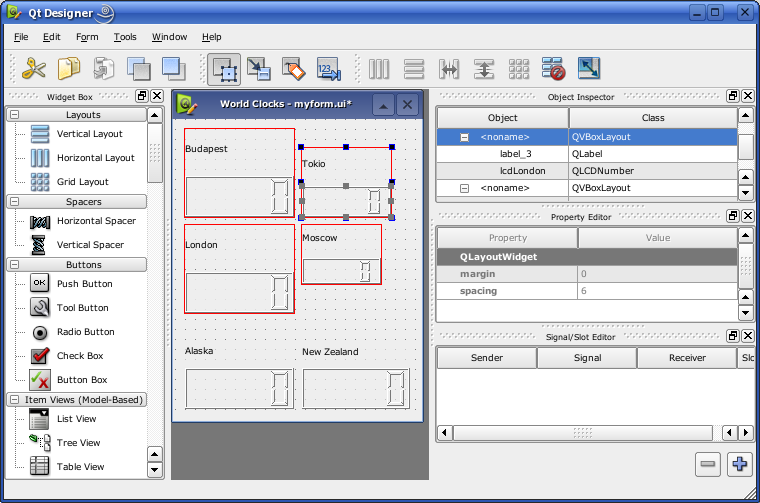
Task: Click the Cut scissors toolbar icon
Action: click(x=33, y=68)
